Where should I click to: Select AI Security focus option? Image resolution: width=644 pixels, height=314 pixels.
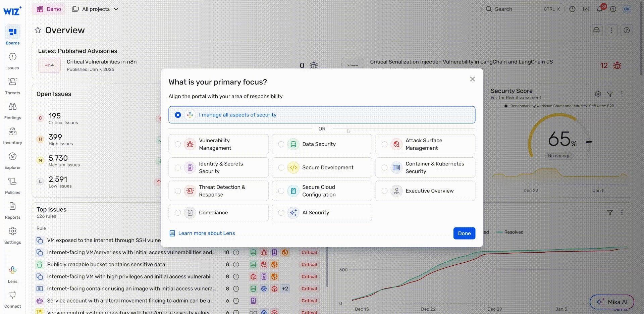[x=322, y=213]
